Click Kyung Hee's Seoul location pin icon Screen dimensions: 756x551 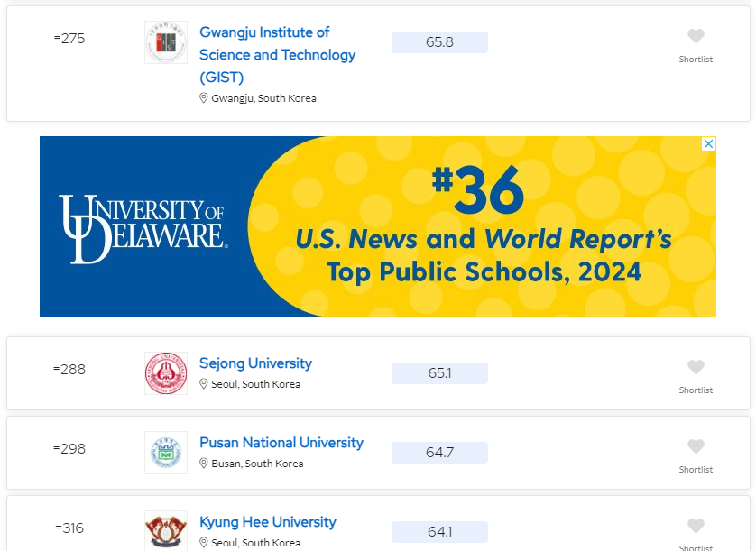click(x=204, y=543)
